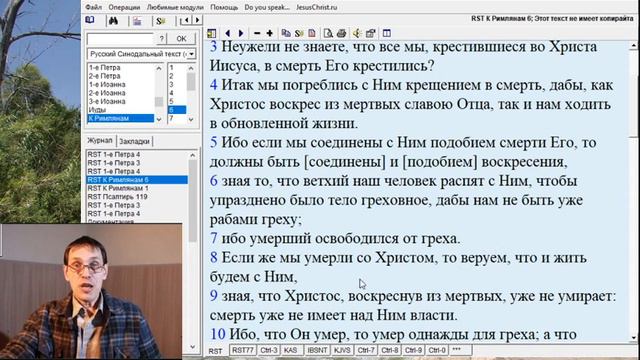
Task: Choose chapter 7 in the chapter list
Action: [177, 118]
